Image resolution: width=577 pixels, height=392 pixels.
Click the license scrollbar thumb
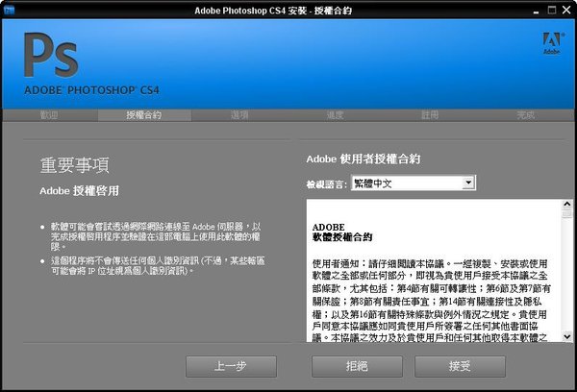click(x=567, y=213)
